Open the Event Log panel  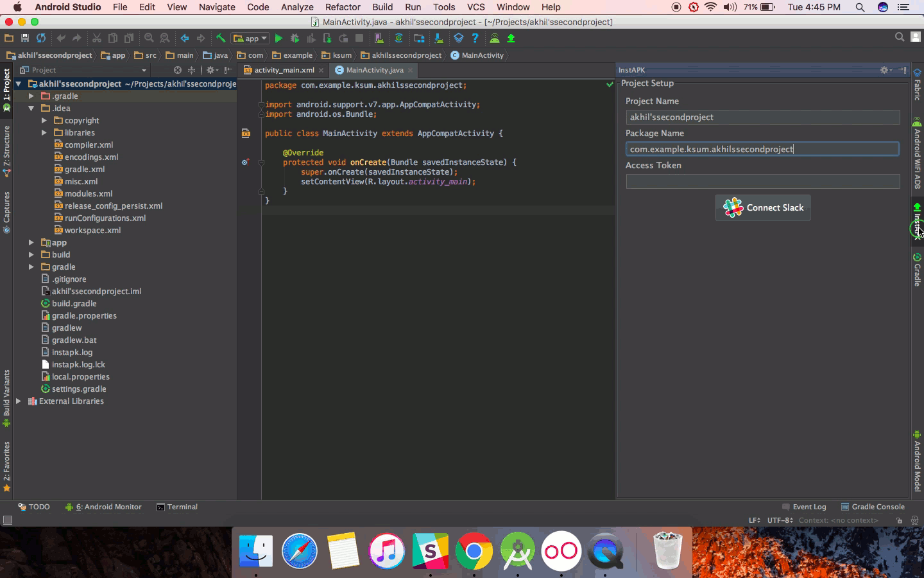click(804, 507)
